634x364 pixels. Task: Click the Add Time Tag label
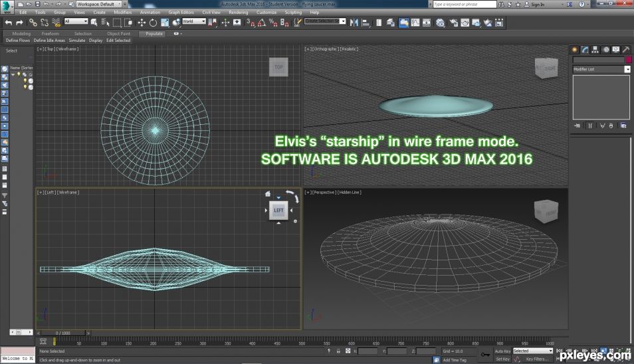tap(455, 359)
